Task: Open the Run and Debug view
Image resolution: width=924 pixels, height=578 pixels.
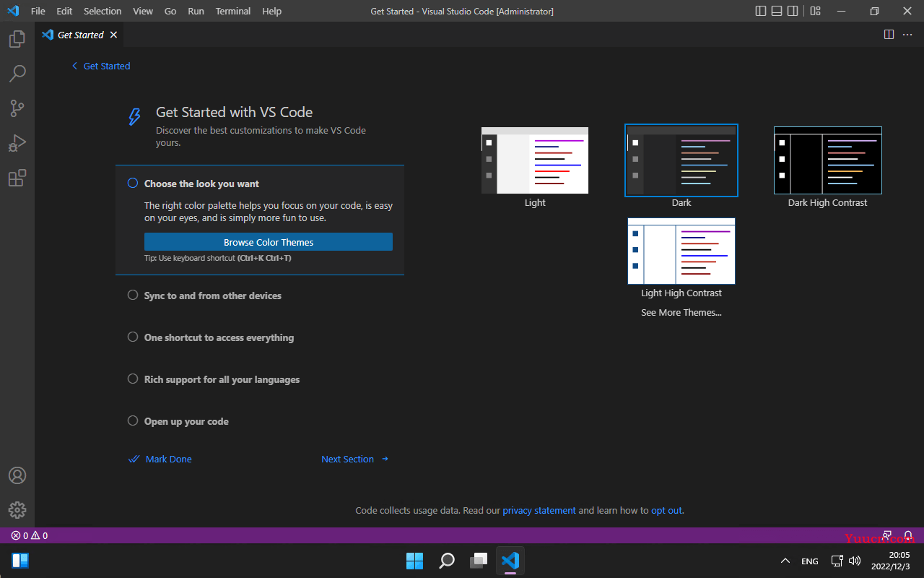Action: [x=17, y=143]
